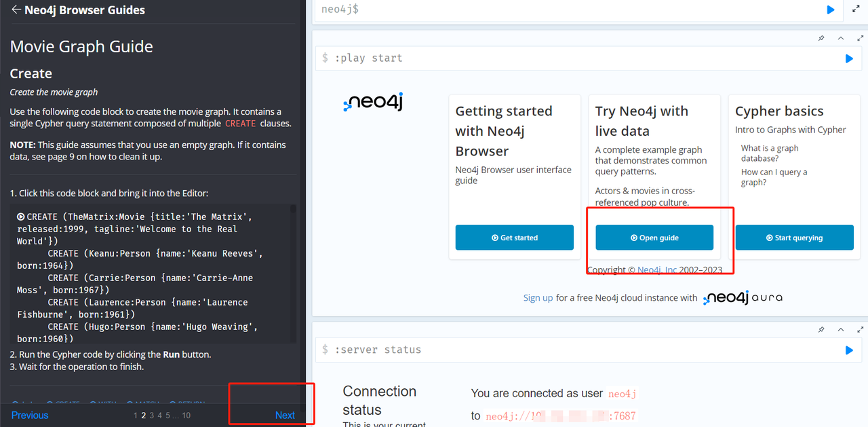868x427 pixels.
Task: Click the 'Try Neo4j with live data' heading
Action: coord(642,121)
